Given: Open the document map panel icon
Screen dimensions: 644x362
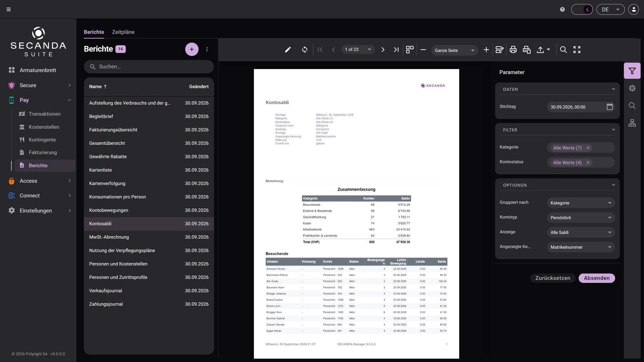Looking at the screenshot, I should tap(632, 123).
